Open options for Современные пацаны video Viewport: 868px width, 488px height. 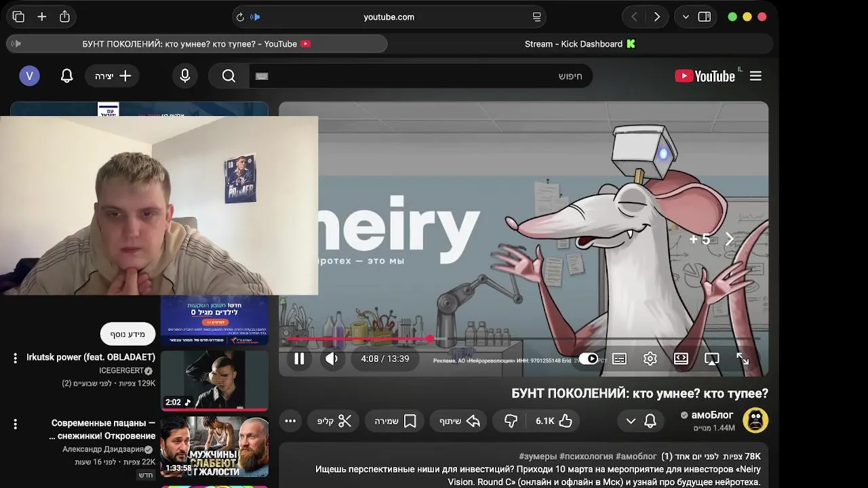15,424
